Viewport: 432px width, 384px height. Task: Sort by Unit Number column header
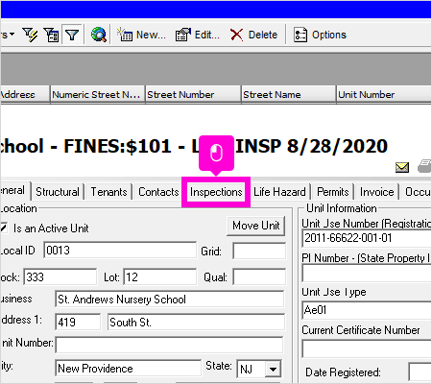point(384,95)
